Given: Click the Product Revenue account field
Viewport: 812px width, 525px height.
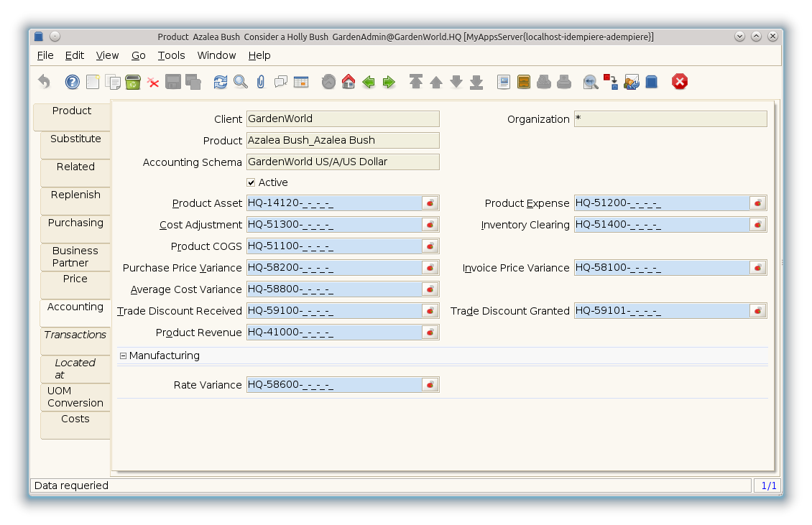Looking at the screenshot, I should 333,333.
